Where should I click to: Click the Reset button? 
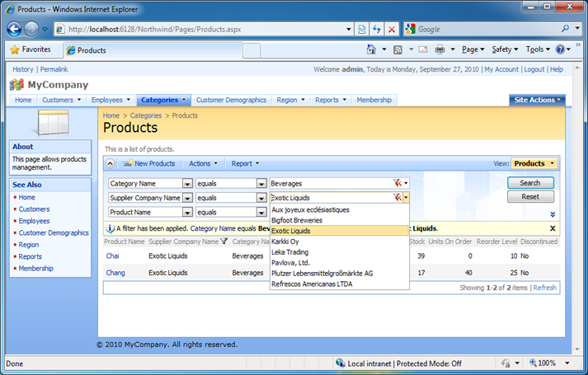(530, 197)
